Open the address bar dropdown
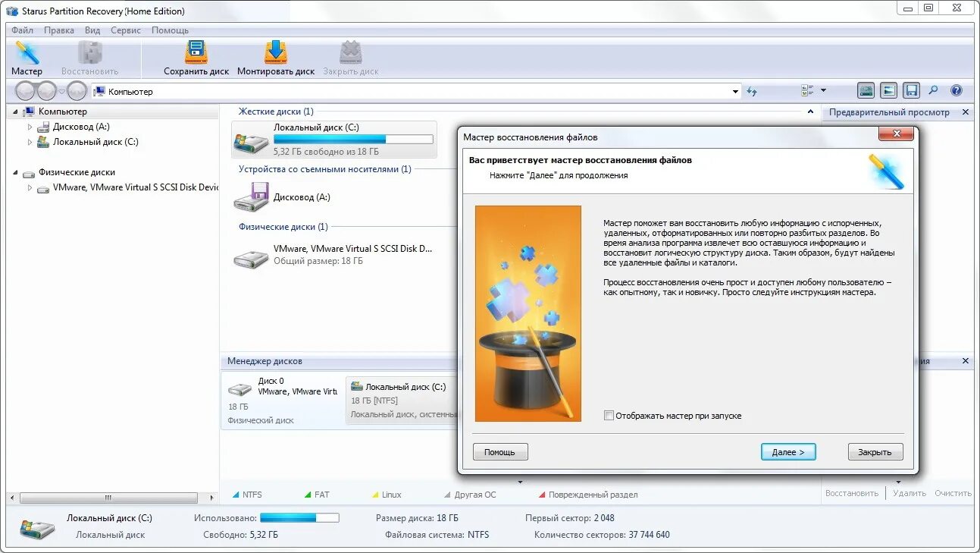Screen dimensions: 980x553 pyautogui.click(x=735, y=92)
